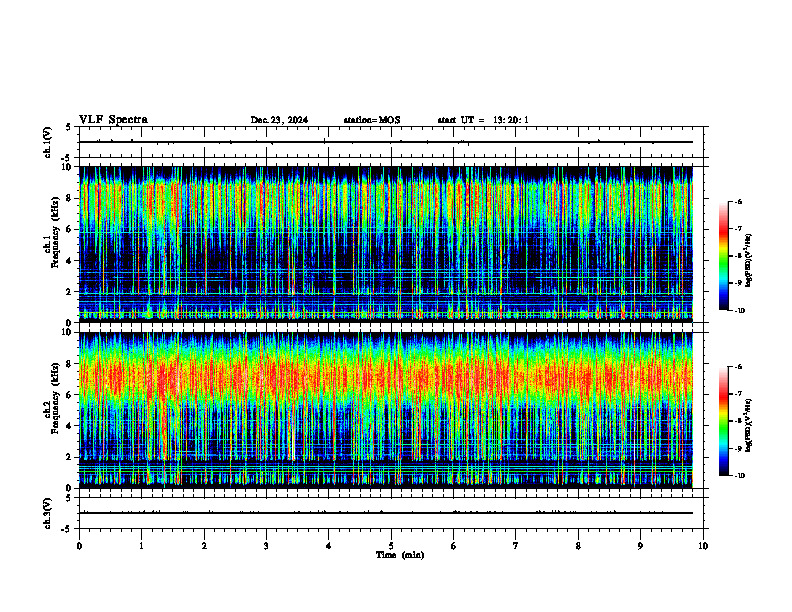The image size is (792, 612).
Task: Click the 'start UT =' header label
Action: [461, 120]
